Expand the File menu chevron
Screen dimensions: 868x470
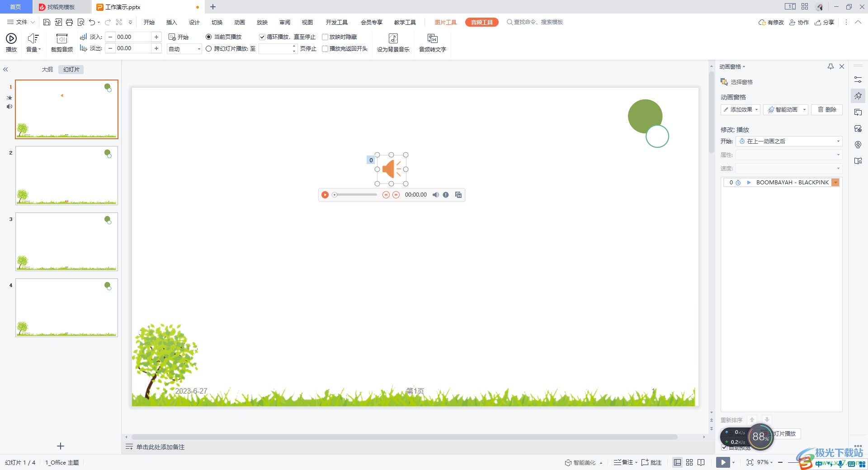[33, 22]
